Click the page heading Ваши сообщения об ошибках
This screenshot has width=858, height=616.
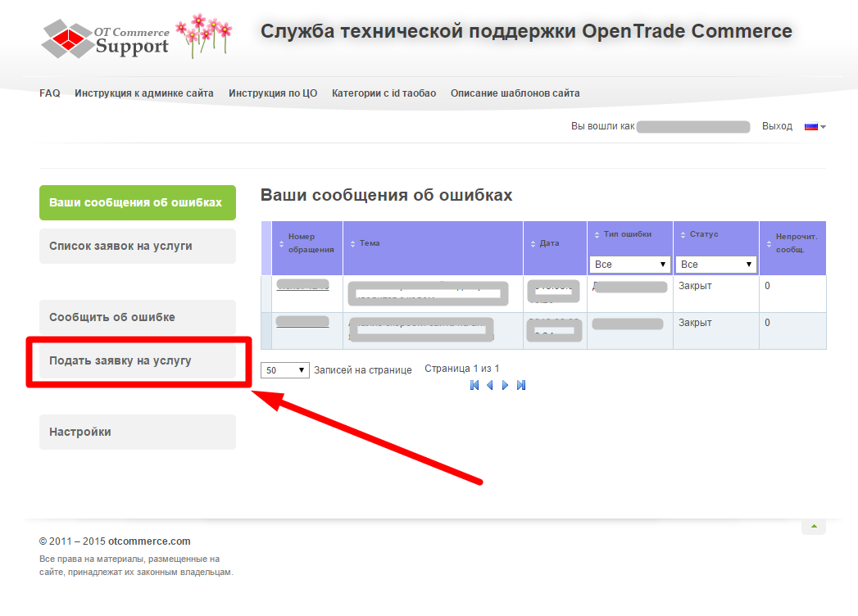coord(386,195)
